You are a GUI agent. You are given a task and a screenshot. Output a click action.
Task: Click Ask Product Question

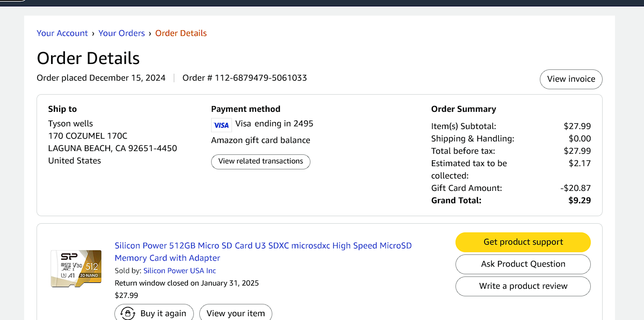523,264
